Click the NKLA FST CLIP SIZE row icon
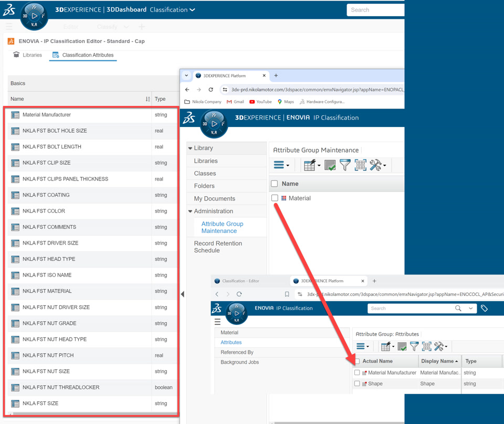The image size is (504, 424). 15,163
